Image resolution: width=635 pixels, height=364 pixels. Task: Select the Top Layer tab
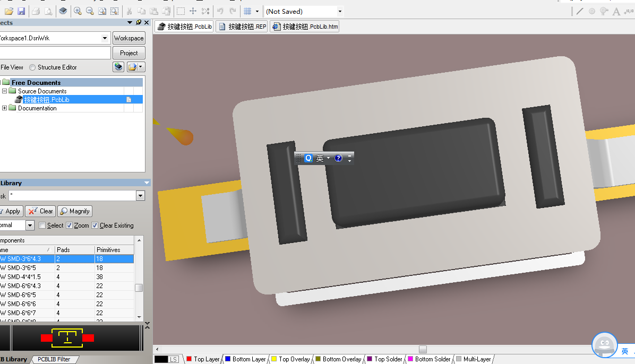pos(203,359)
